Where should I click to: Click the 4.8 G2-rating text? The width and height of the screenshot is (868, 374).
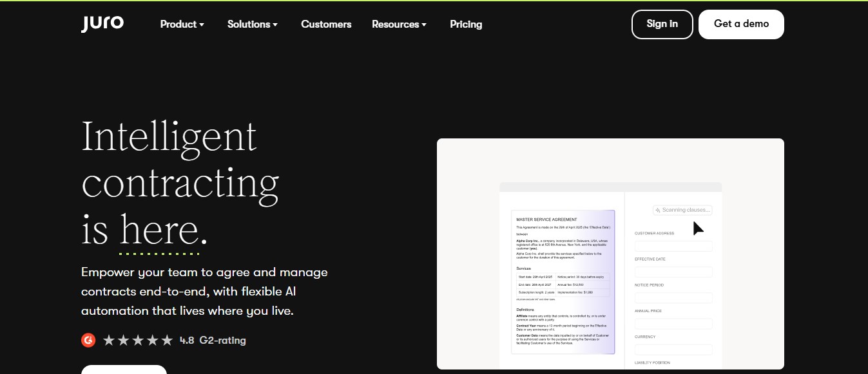pos(213,340)
